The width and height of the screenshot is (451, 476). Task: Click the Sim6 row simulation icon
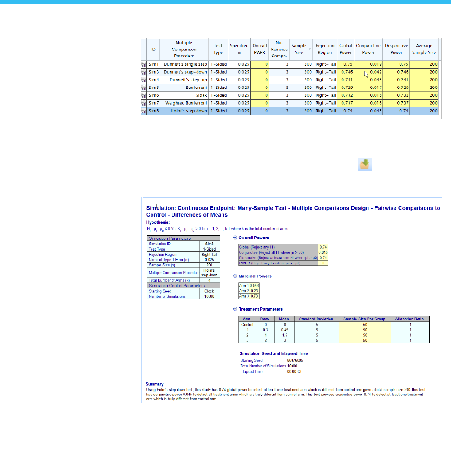tap(144, 95)
